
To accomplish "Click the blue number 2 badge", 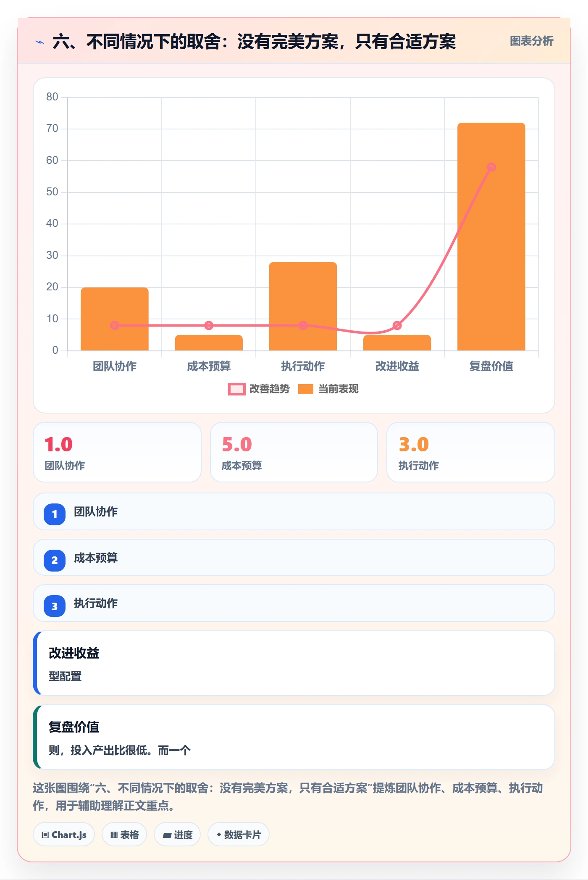I will coord(55,560).
